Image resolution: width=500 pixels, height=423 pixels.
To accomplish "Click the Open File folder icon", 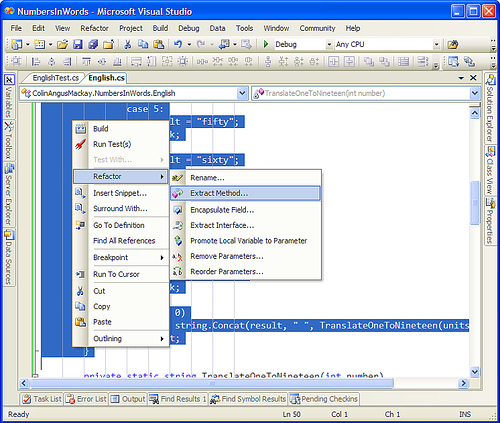I will pyautogui.click(x=62, y=44).
